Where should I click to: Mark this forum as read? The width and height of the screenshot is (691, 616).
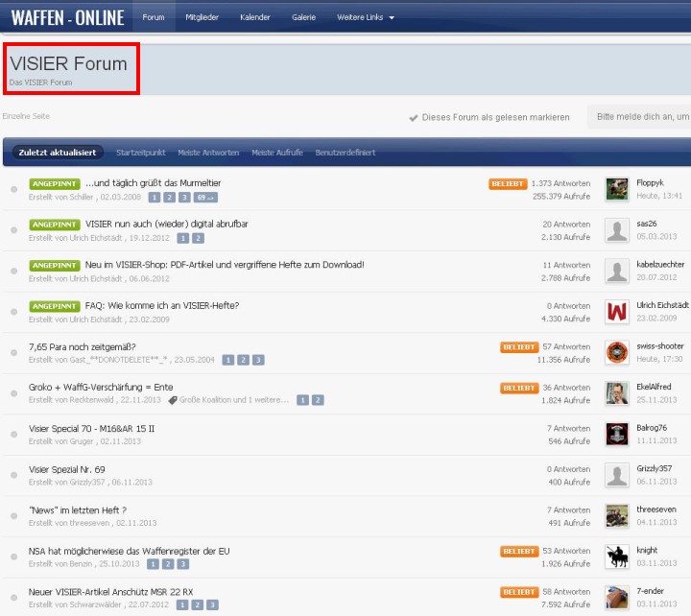pyautogui.click(x=488, y=117)
